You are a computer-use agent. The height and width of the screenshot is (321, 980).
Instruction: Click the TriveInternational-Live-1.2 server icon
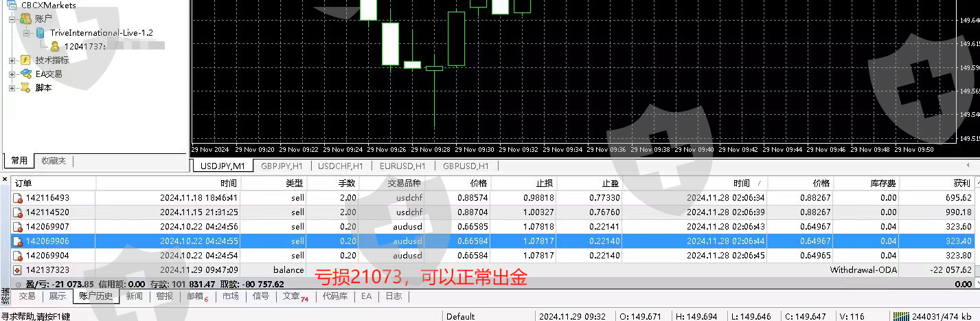click(x=40, y=32)
